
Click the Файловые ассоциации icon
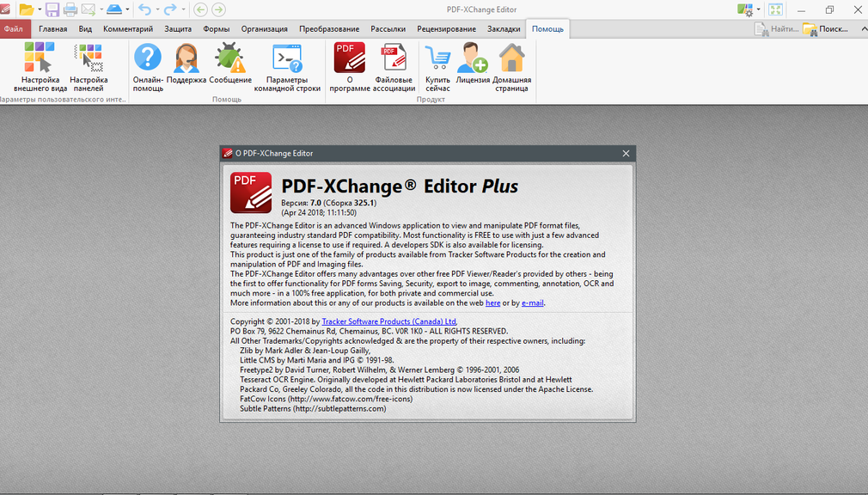[394, 66]
